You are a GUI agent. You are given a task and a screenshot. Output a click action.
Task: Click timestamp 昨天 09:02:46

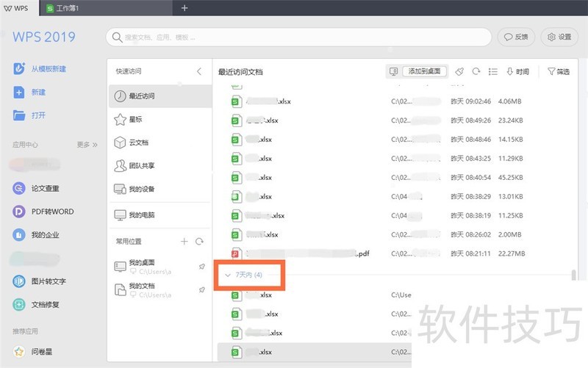(x=470, y=101)
